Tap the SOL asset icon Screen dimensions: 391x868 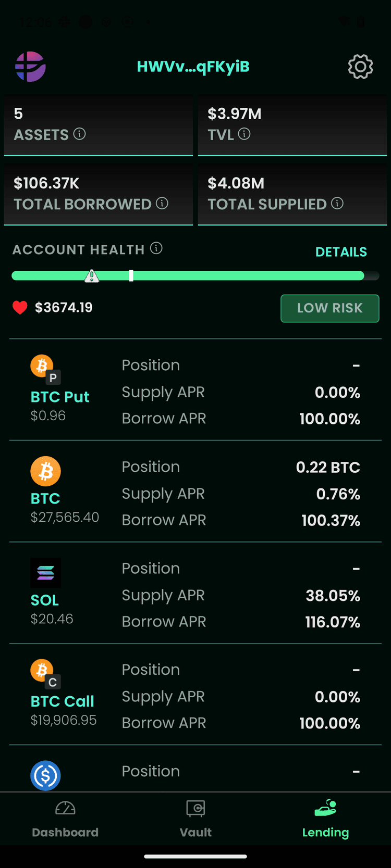pyautogui.click(x=45, y=573)
